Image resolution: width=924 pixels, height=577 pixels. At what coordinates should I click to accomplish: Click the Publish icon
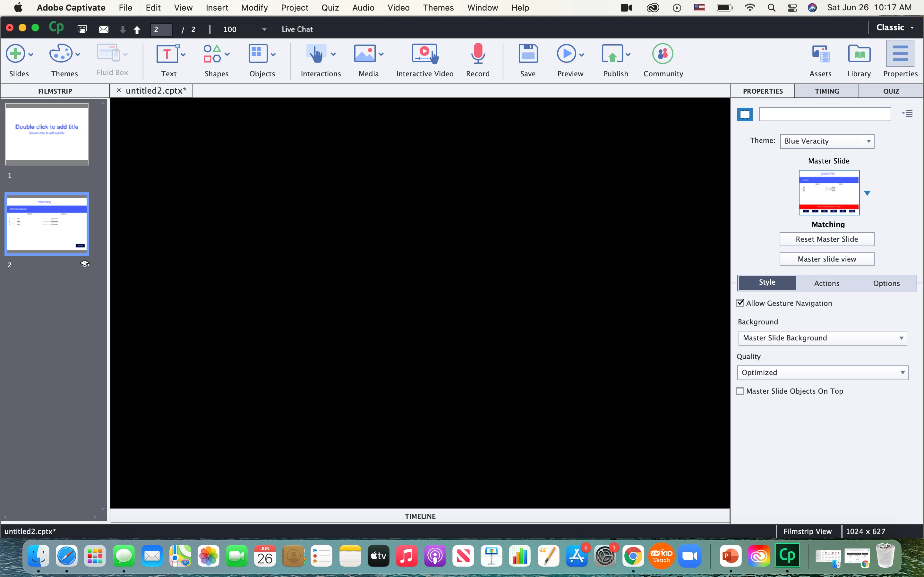[x=612, y=54]
